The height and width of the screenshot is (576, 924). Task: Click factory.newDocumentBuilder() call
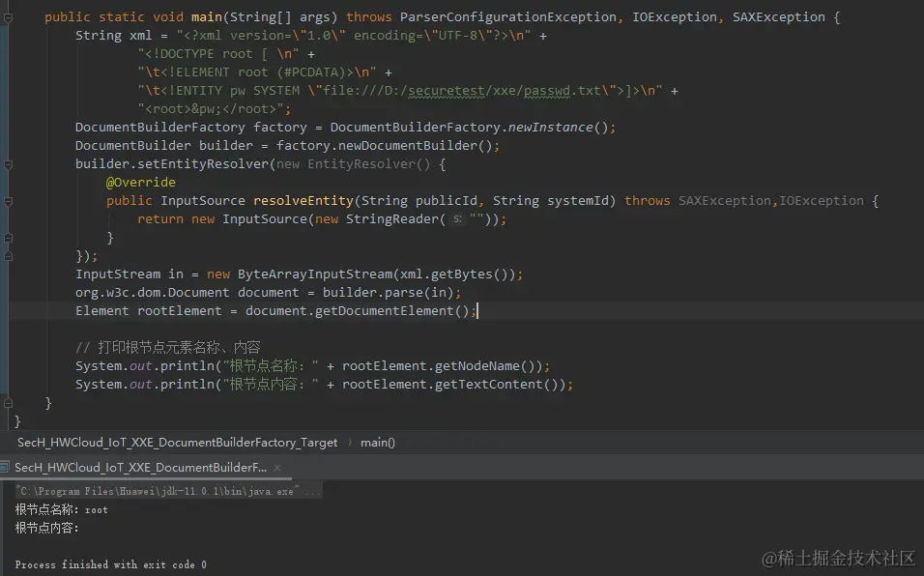click(x=386, y=146)
